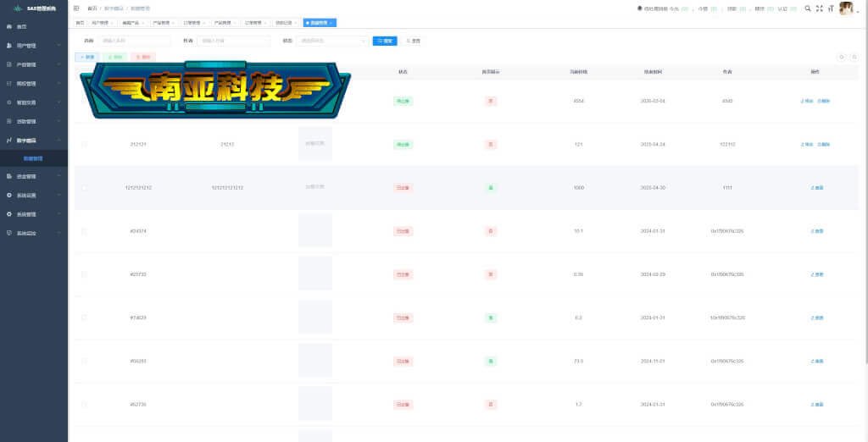Go to home via sidebar house icon
Image resolution: width=868 pixels, height=442 pixels.
[x=8, y=26]
